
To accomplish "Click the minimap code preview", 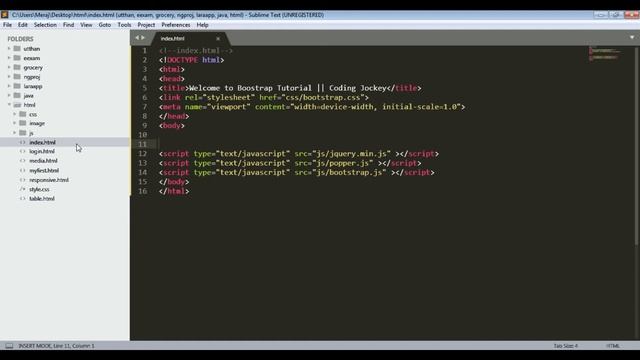I will (x=604, y=53).
